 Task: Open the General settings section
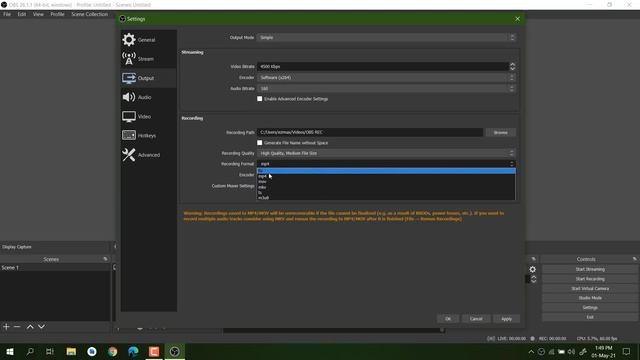coord(149,40)
